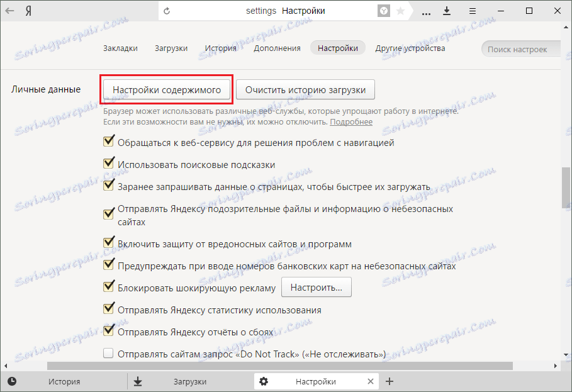Viewport: 572px width, 392px height.
Task: Open the Другие устройства section
Action: (x=410, y=48)
